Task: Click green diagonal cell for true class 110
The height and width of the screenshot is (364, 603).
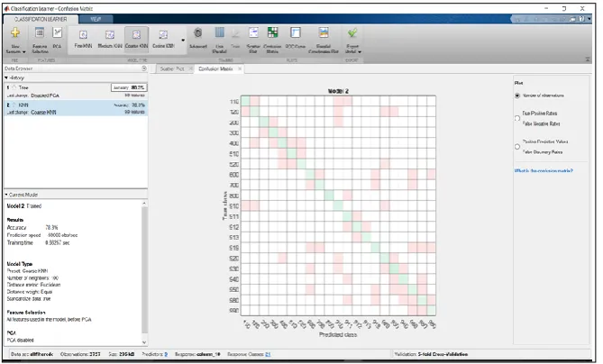Action: 245,102
